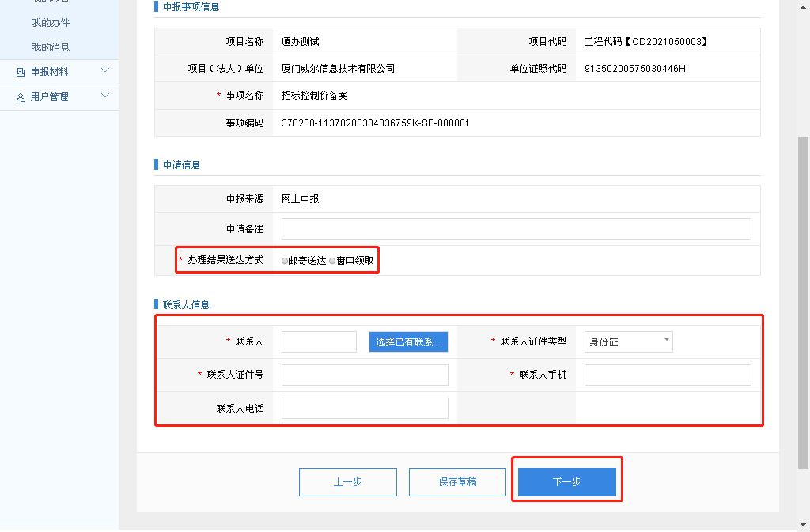Click the 用户管理 user icon in sidebar

click(21, 97)
